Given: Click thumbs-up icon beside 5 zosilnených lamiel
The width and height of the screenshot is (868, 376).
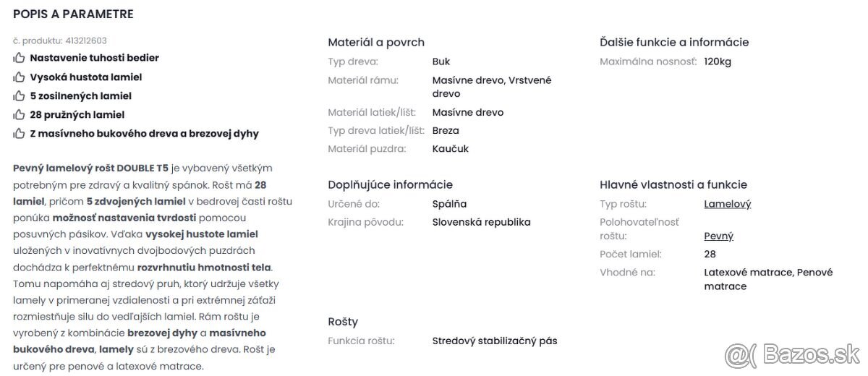Looking at the screenshot, I should [x=19, y=95].
